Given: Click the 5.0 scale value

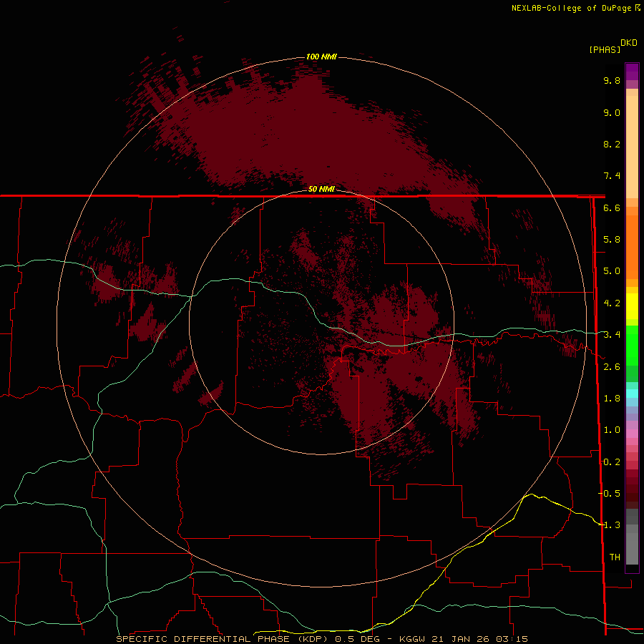Looking at the screenshot, I should 612,271.
